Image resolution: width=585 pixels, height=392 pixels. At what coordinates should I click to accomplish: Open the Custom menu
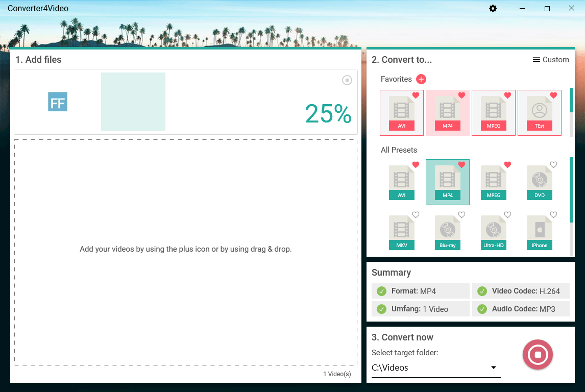tap(551, 60)
